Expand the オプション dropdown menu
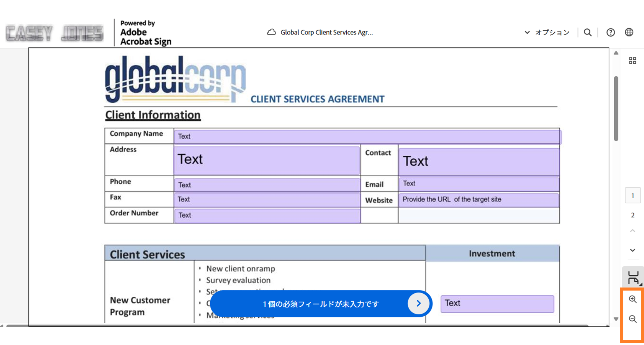 (x=547, y=33)
